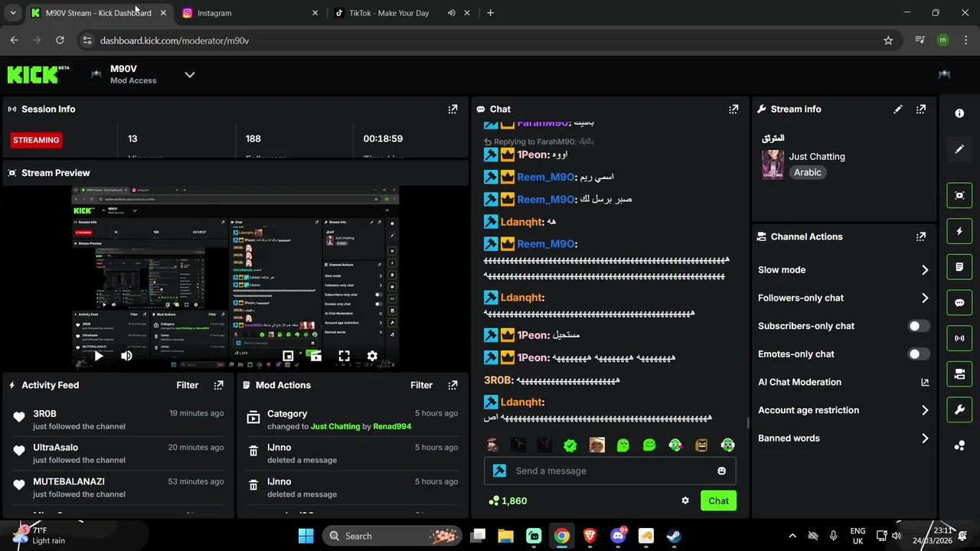The image size is (980, 551).
Task: Click the green verified checkmark emote
Action: pos(570,445)
